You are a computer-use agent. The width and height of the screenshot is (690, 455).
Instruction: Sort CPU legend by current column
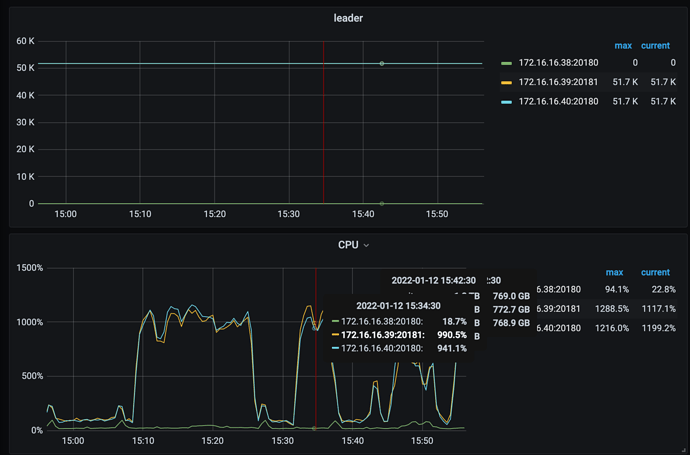coord(655,272)
